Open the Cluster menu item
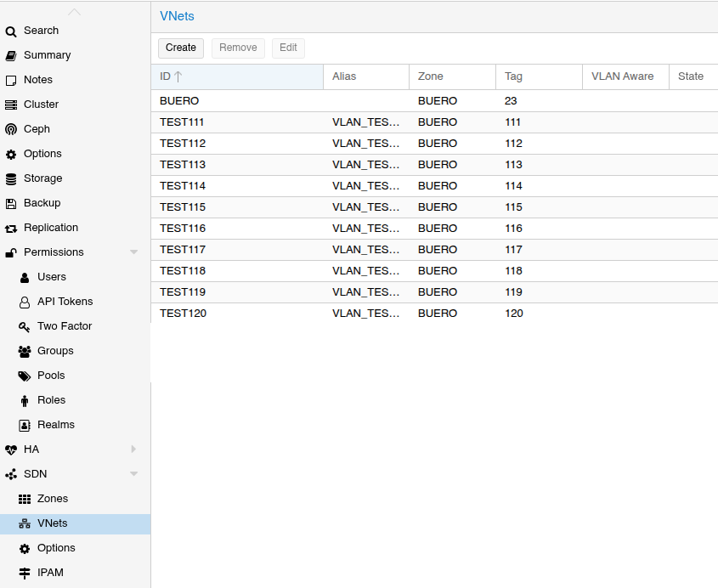Screen dimensions: 718x588 (x=41, y=105)
